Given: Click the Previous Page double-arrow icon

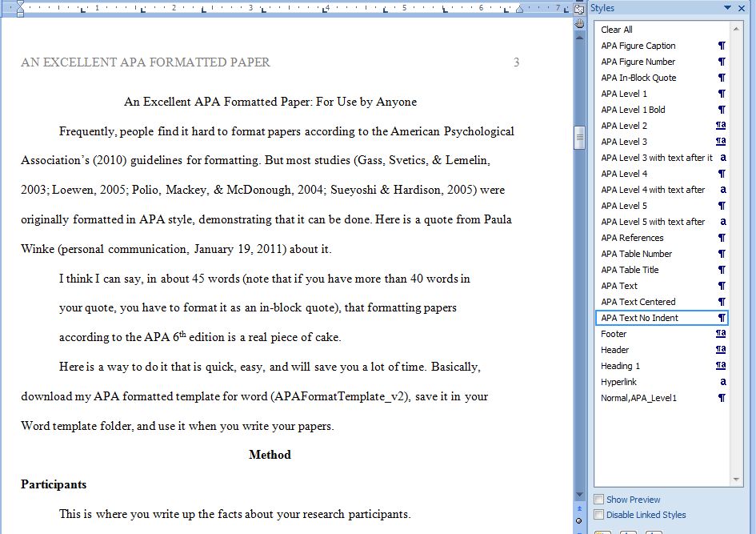Looking at the screenshot, I should (x=579, y=509).
